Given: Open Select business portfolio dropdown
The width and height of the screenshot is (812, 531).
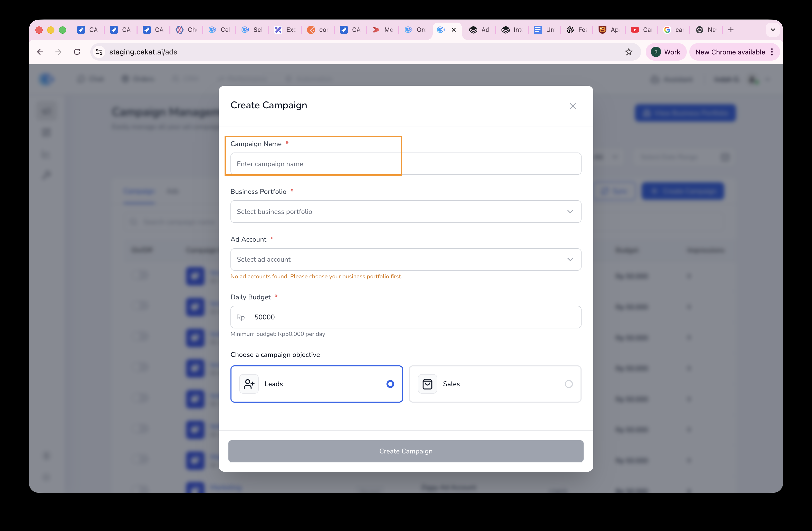Looking at the screenshot, I should tap(405, 212).
